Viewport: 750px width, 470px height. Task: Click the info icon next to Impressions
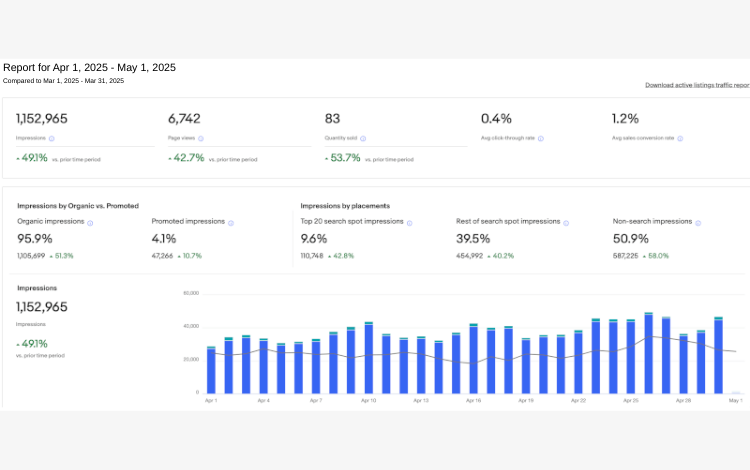click(x=52, y=139)
